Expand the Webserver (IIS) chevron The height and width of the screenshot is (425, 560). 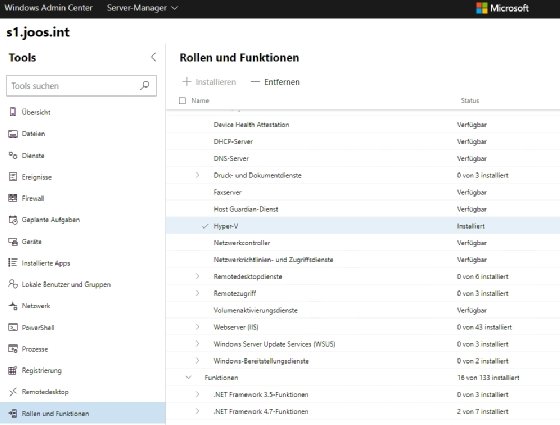coord(197,327)
